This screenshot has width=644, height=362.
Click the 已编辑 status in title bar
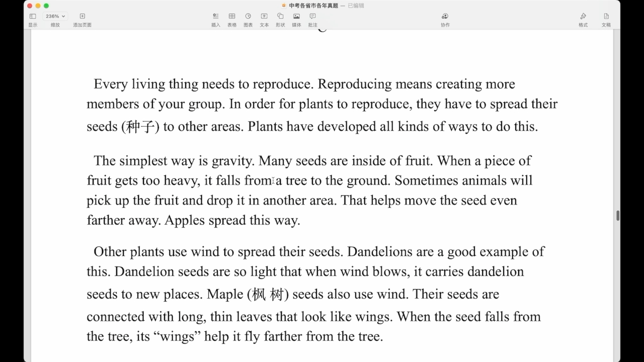(x=356, y=6)
